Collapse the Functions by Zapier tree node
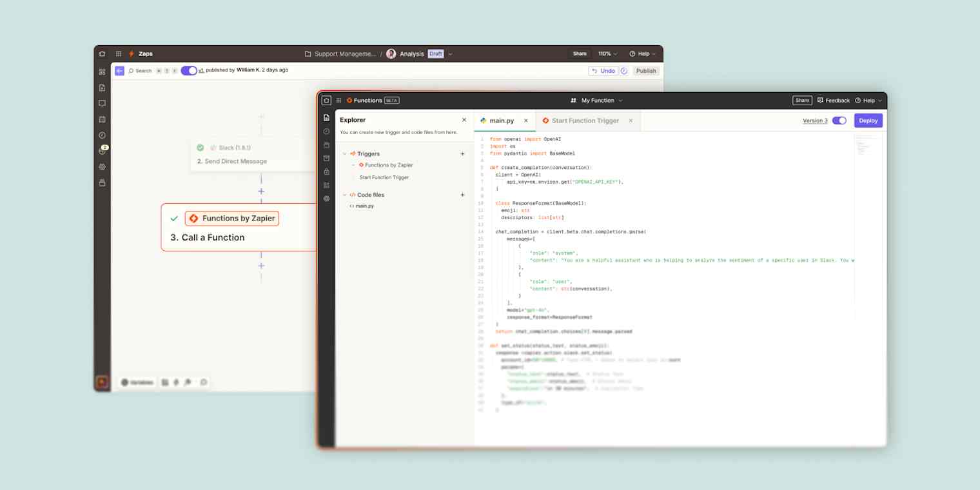This screenshot has width=980, height=490. tap(353, 166)
